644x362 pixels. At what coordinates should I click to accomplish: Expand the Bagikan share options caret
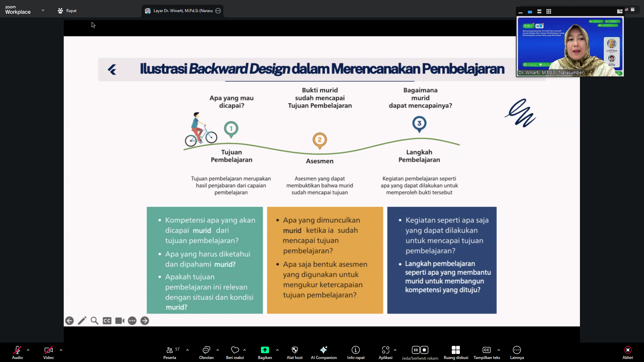pyautogui.click(x=277, y=350)
